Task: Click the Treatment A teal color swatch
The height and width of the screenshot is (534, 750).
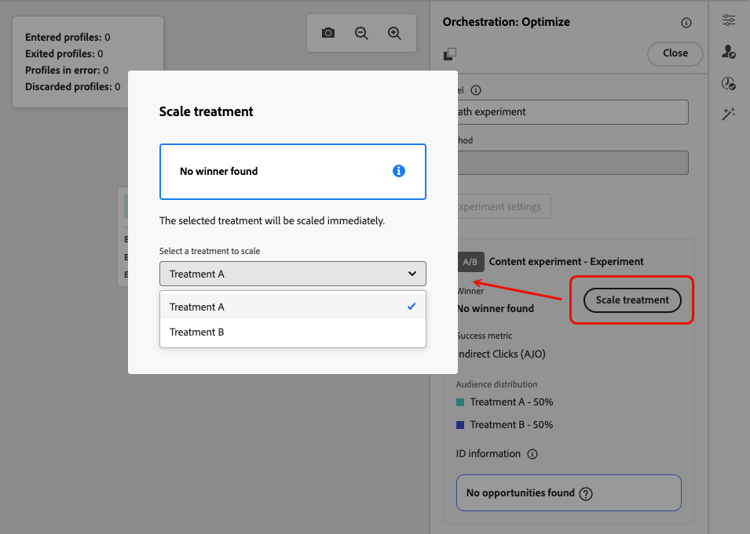Action: (460, 402)
